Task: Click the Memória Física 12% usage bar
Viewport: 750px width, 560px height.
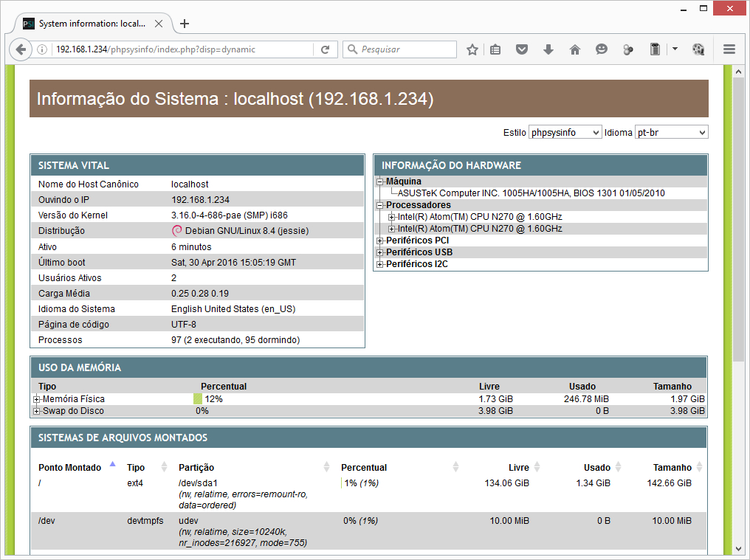Action: click(198, 399)
